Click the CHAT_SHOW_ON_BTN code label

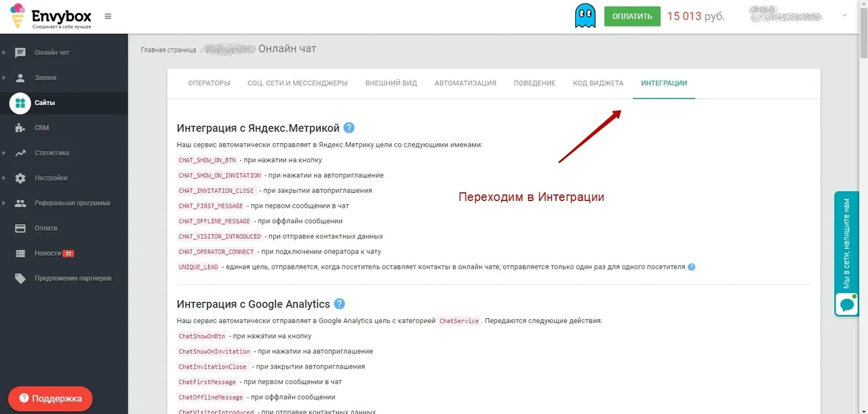[207, 160]
